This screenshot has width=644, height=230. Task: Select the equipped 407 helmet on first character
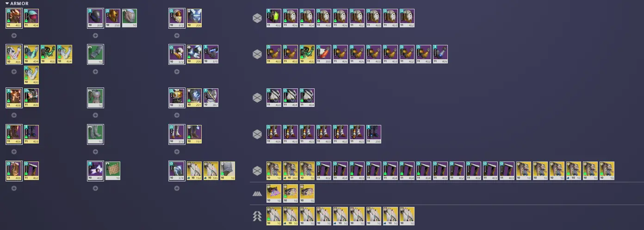pos(14,18)
